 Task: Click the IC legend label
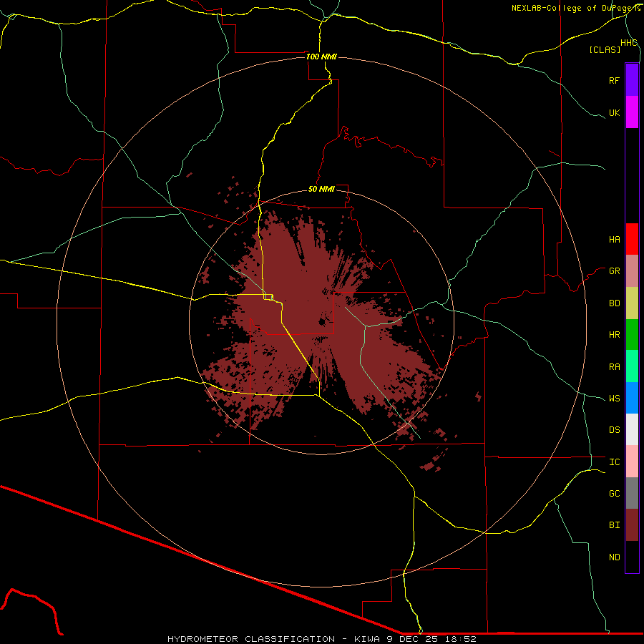614,462
